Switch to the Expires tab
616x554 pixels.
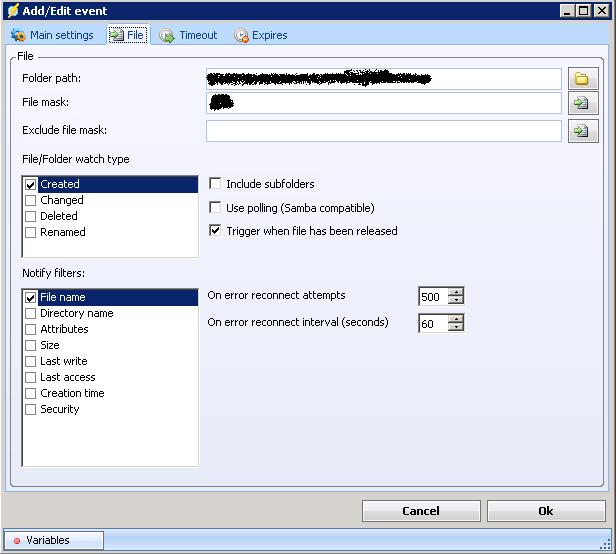[261, 35]
